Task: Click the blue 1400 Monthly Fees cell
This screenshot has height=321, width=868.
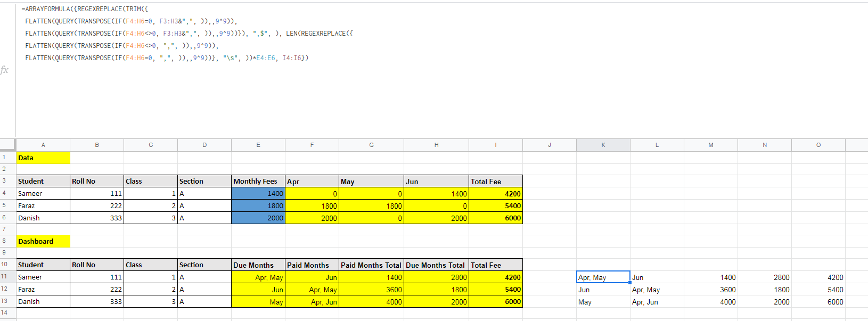Action: [258, 194]
